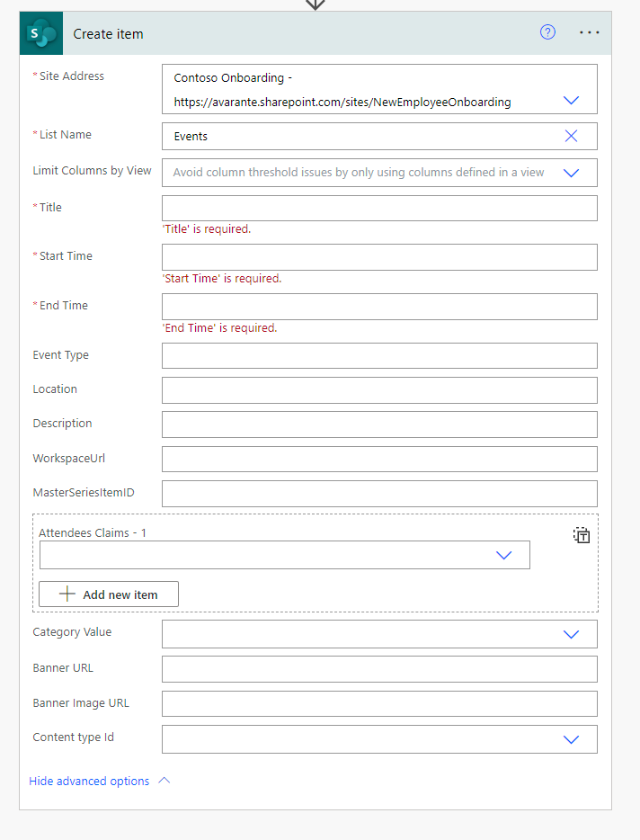
Task: Focus the Banner URL field
Action: coord(379,669)
